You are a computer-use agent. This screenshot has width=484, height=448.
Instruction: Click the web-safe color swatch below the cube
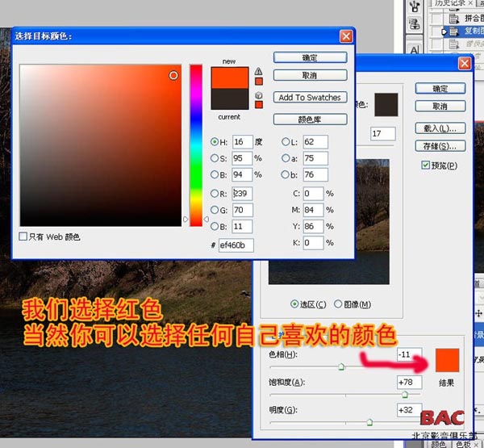tap(259, 105)
